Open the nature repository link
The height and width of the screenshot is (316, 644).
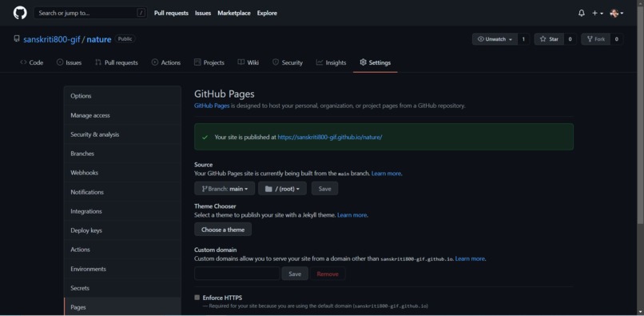[99, 39]
